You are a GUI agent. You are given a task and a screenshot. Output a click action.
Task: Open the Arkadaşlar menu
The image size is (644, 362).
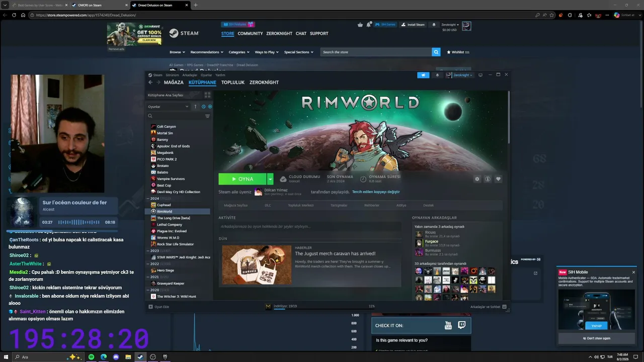point(190,75)
